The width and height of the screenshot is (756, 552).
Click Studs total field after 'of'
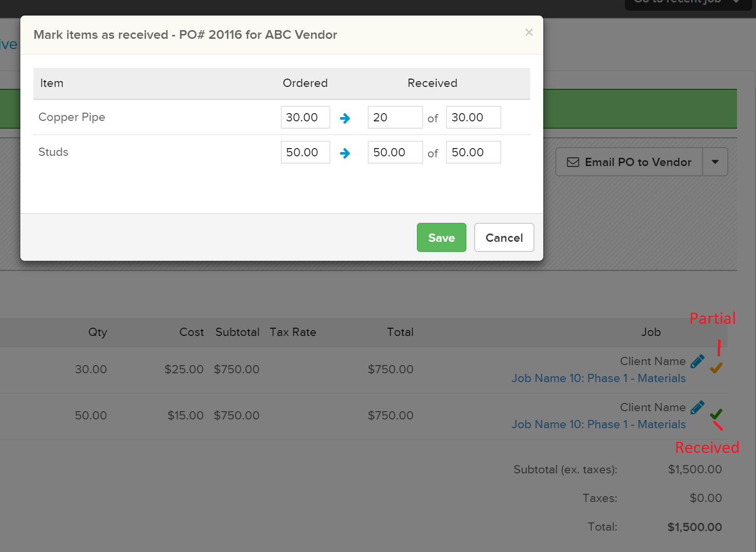[473, 152]
